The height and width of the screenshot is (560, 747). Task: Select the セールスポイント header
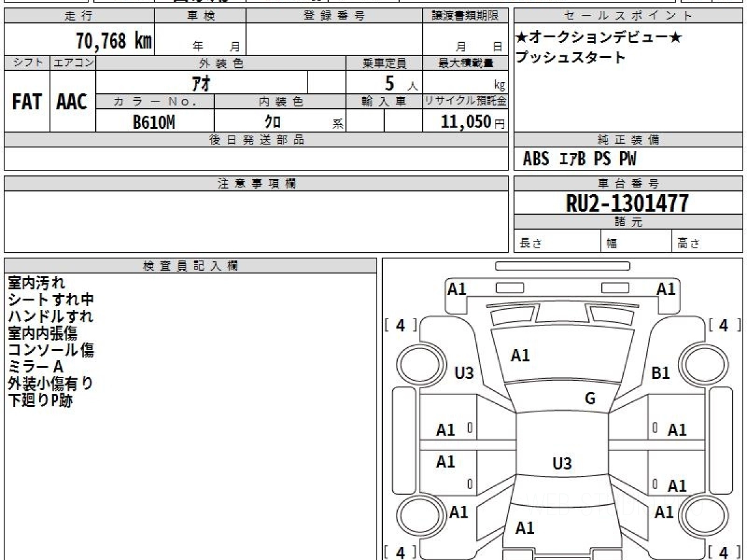(629, 16)
